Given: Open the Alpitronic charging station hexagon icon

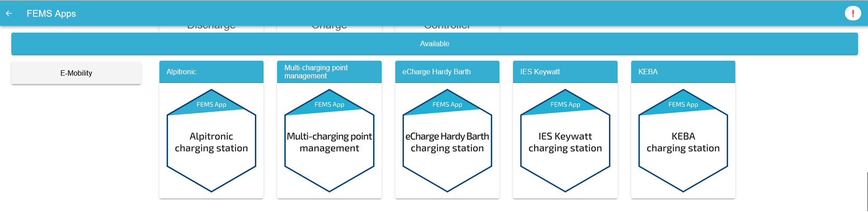Looking at the screenshot, I should [x=211, y=141].
